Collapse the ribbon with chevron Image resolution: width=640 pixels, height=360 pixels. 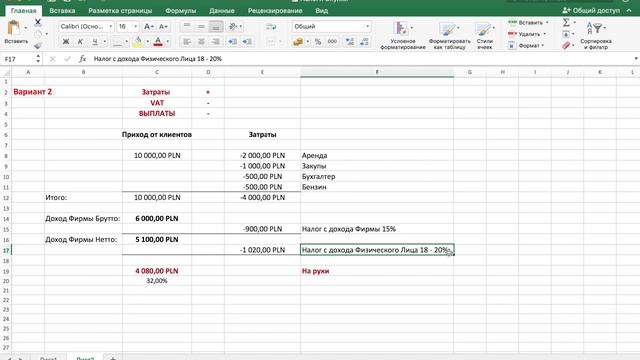[x=629, y=11]
